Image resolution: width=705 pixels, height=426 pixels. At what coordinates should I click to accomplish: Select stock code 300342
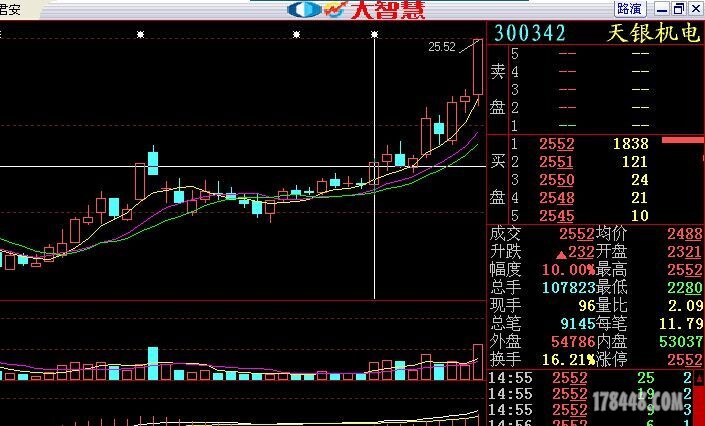point(530,33)
